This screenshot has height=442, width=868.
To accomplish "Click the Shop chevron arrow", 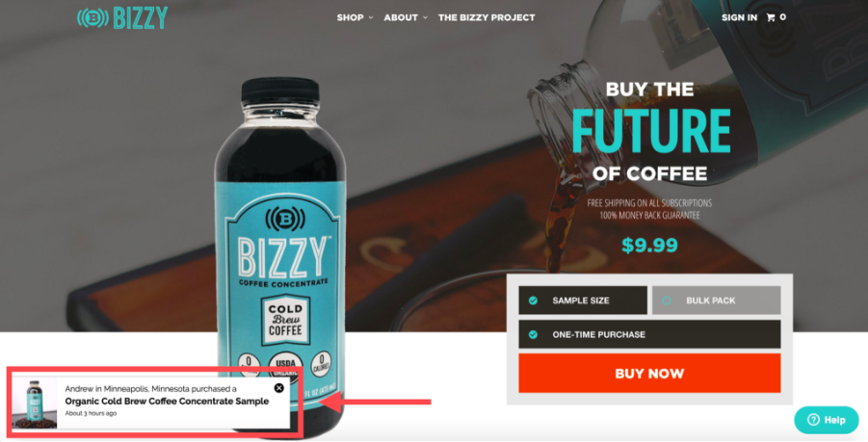I will click(371, 17).
